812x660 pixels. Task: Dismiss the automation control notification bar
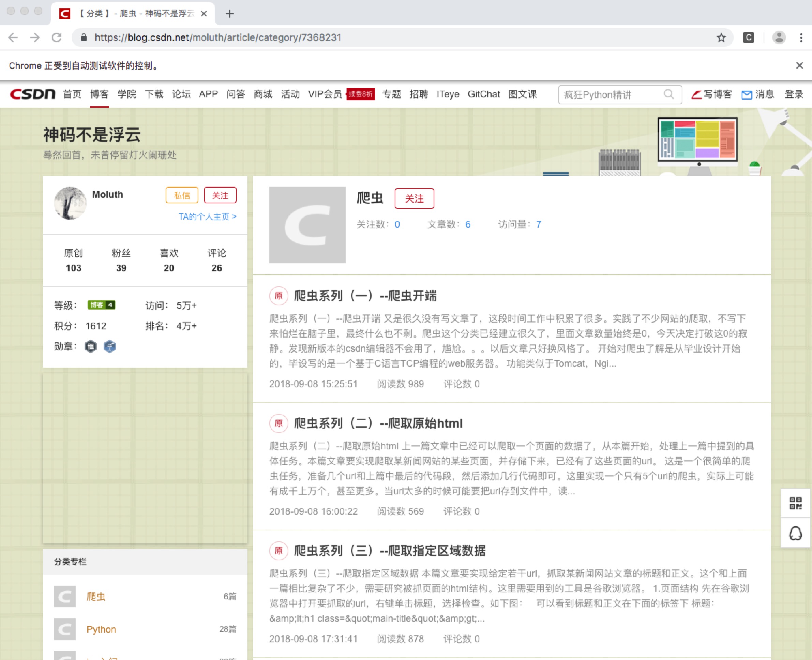click(x=799, y=66)
